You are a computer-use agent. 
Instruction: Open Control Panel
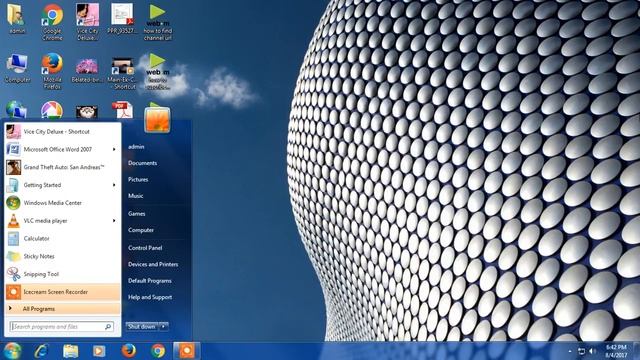click(145, 248)
